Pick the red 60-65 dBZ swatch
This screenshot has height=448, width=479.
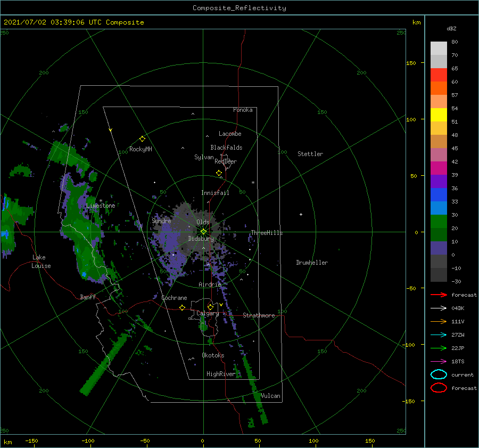pyautogui.click(x=439, y=75)
